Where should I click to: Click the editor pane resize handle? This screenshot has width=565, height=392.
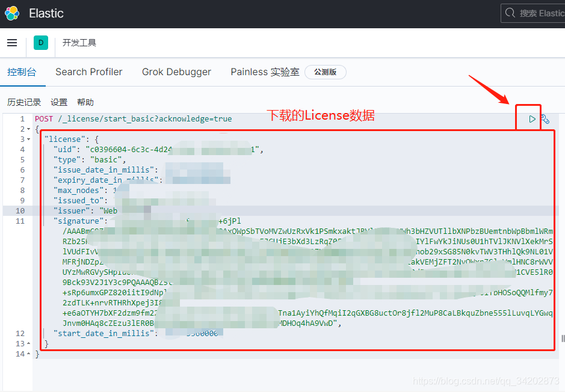tap(563, 338)
